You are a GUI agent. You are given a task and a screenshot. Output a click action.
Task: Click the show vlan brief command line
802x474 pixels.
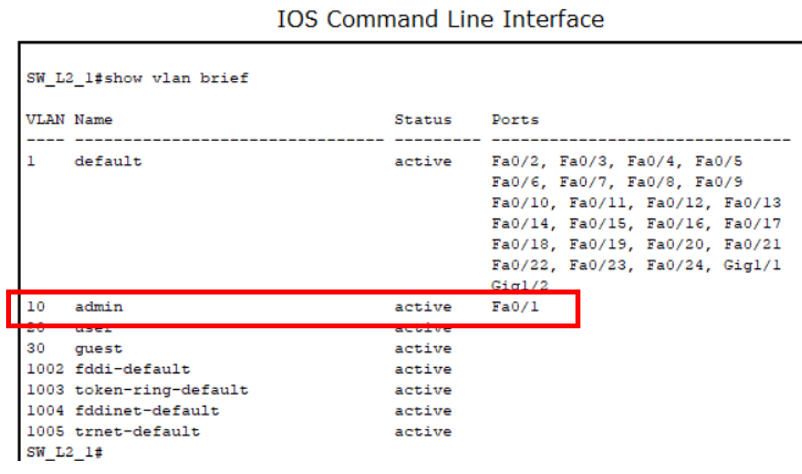click(x=138, y=79)
